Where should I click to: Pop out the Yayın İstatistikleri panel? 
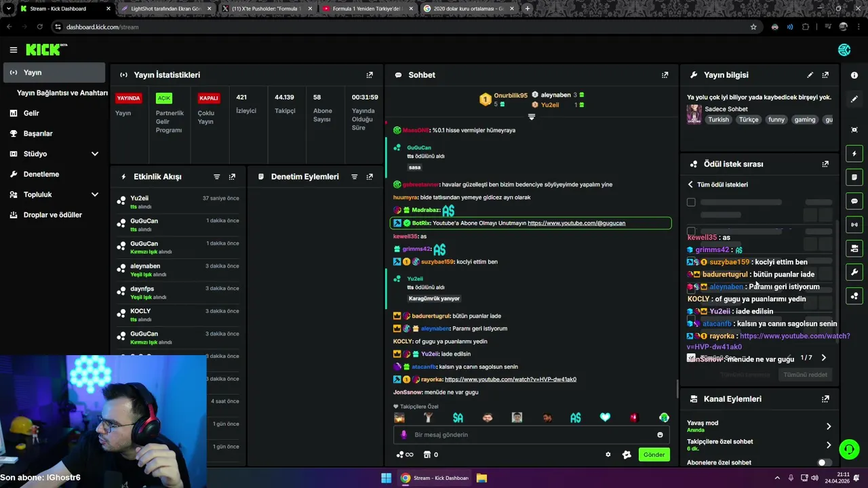click(x=370, y=75)
